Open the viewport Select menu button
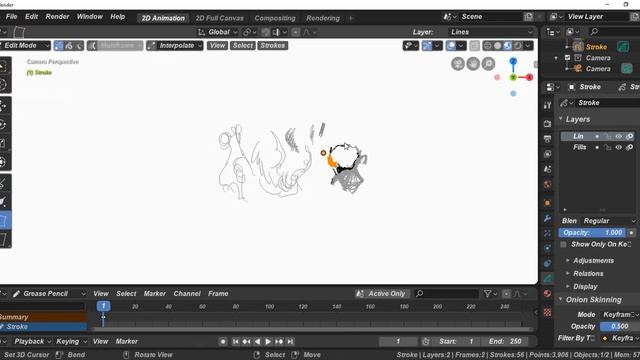Screen dimensions: 640x360 [243, 46]
